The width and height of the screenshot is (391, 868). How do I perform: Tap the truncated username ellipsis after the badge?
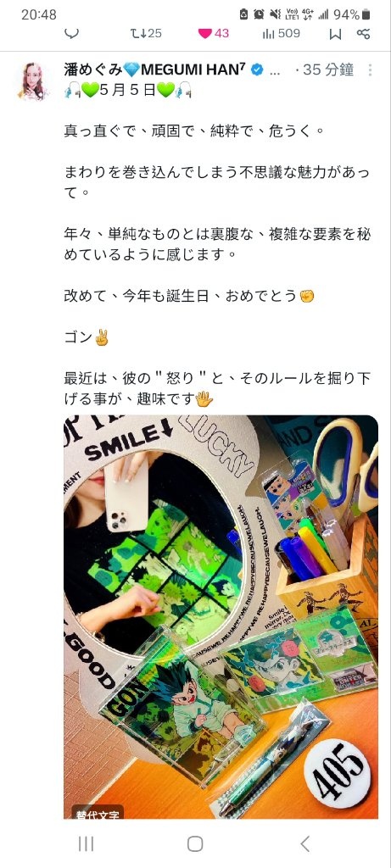point(275,70)
